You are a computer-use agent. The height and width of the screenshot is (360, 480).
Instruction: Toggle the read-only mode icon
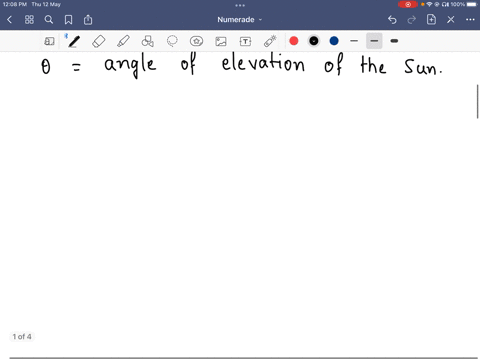[49, 41]
